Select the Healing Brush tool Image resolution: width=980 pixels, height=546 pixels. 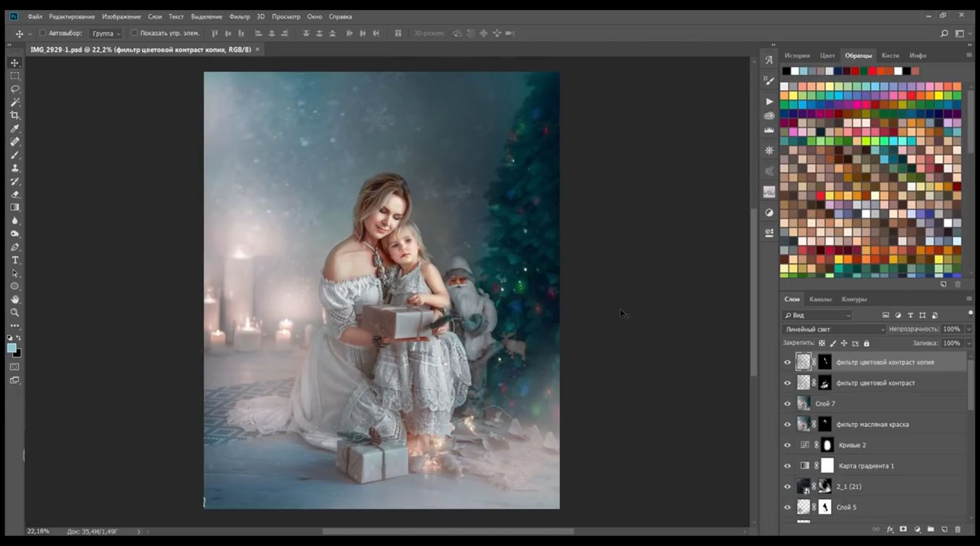coord(15,142)
